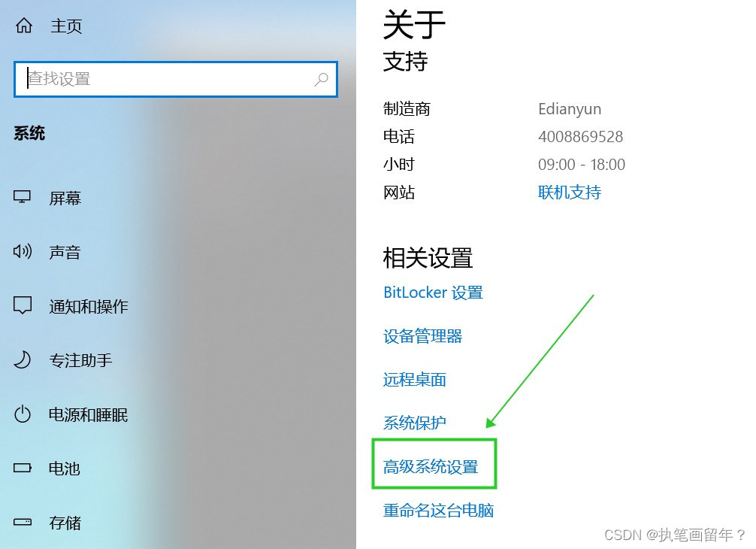Click the Power & sleep icon
Screen dimensions: 756x549
point(23,414)
